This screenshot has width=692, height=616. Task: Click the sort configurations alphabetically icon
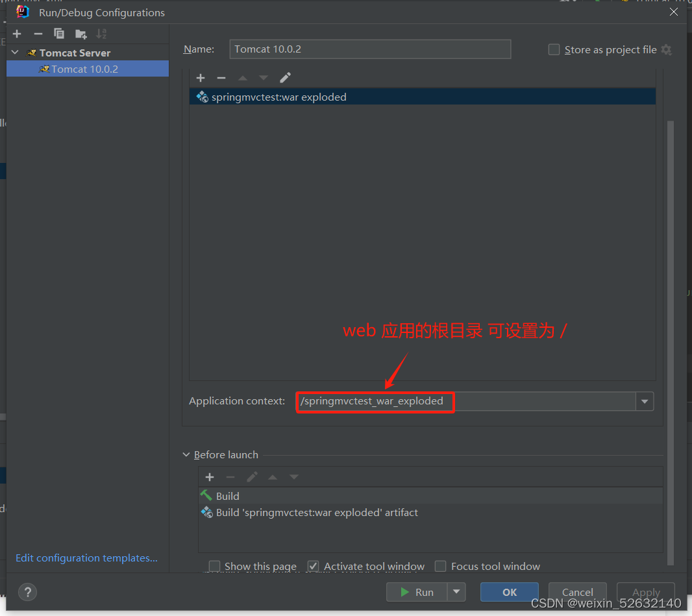101,34
